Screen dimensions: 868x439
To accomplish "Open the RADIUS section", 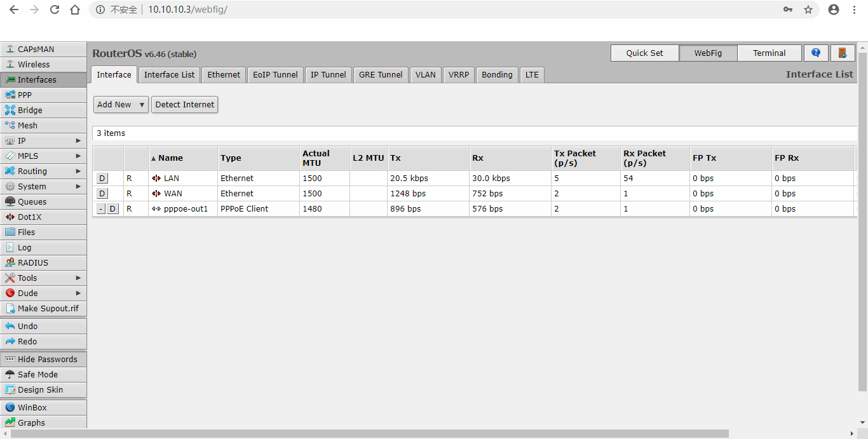I will 43,262.
